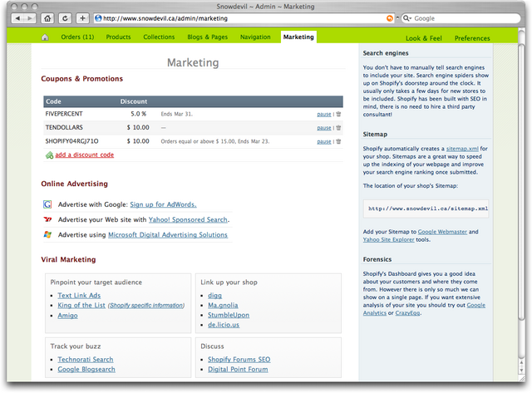The width and height of the screenshot is (532, 393).
Task: Open the Shopify specific information link
Action: [146, 306]
